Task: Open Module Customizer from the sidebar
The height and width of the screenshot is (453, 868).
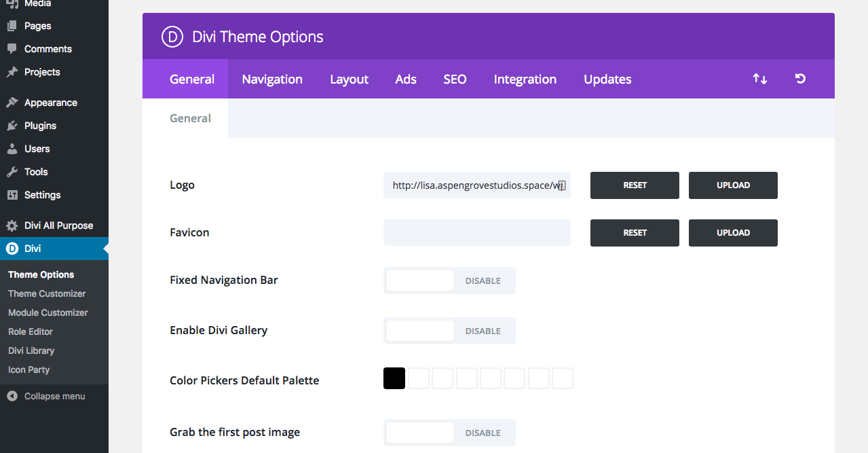Action: pyautogui.click(x=48, y=312)
